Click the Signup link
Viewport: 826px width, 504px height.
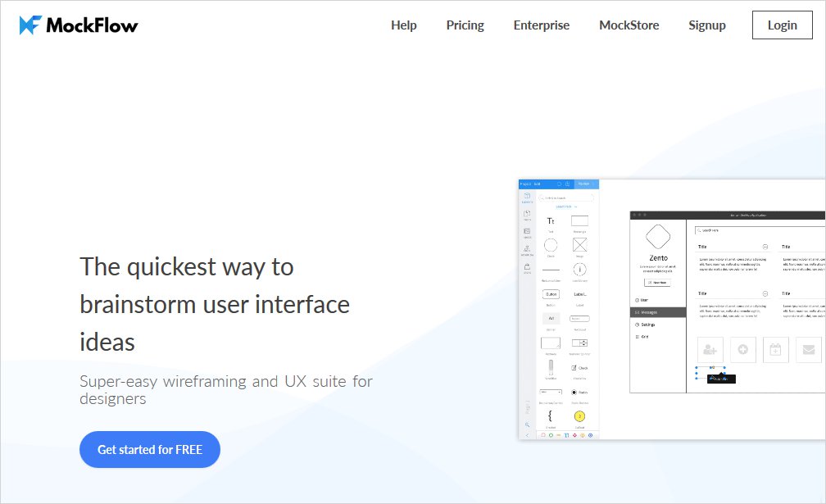coord(706,25)
